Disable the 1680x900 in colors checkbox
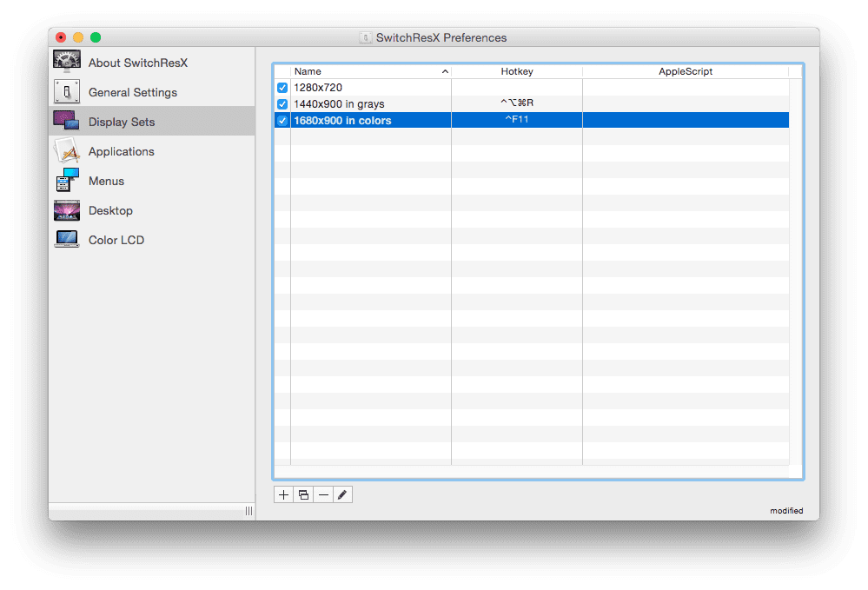The height and width of the screenshot is (590, 868). coord(282,121)
